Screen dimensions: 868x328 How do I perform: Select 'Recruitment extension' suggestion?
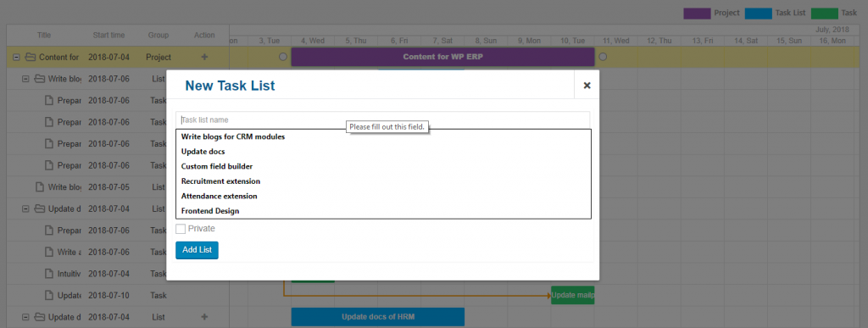point(220,181)
